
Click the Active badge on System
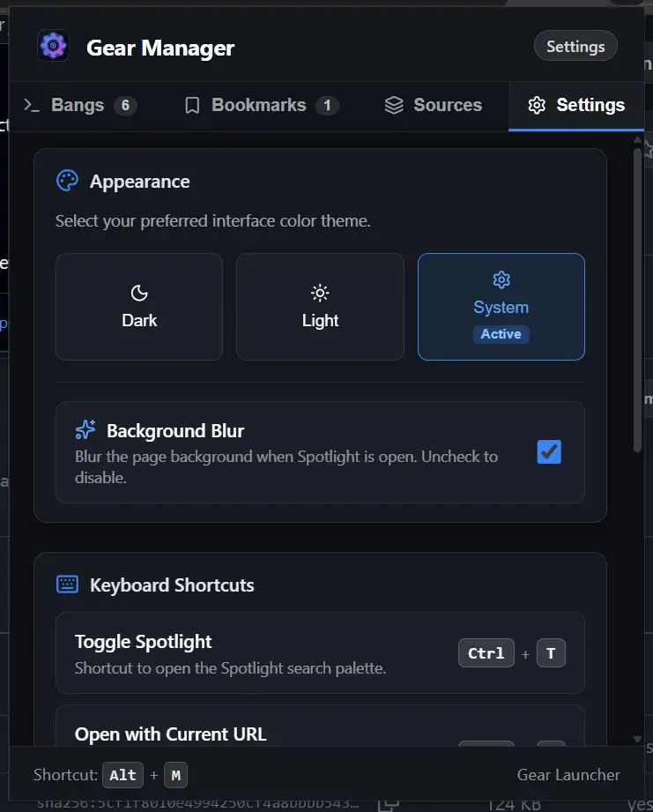coord(501,334)
